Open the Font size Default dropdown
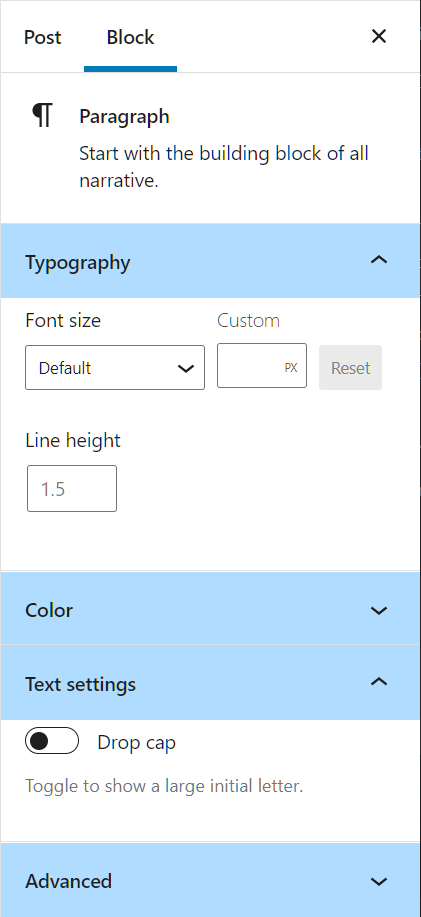This screenshot has height=917, width=421. [x=115, y=368]
